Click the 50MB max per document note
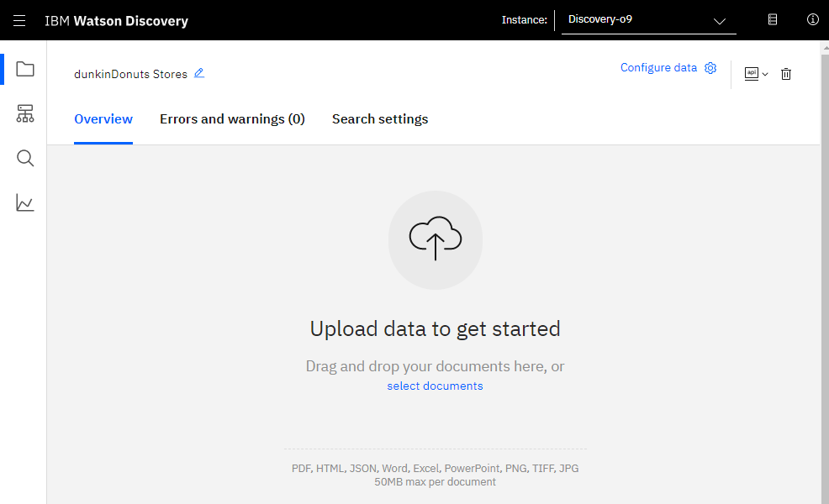The image size is (829, 504). click(x=435, y=482)
